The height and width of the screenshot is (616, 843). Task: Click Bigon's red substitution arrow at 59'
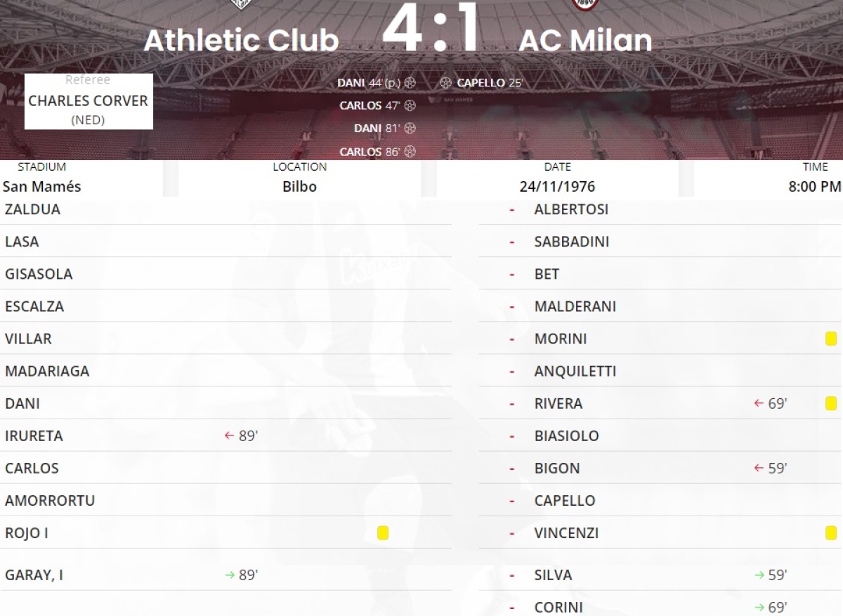[758, 468]
